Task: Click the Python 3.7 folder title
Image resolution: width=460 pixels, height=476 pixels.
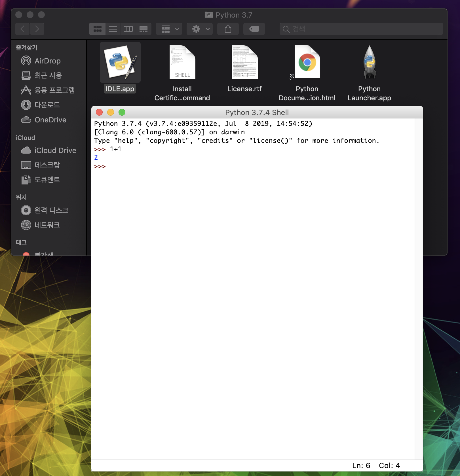Action: (229, 15)
